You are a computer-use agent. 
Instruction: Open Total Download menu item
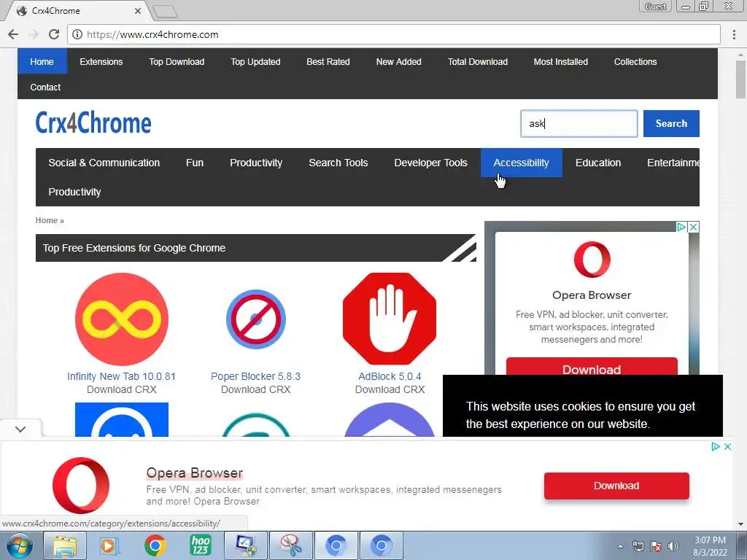pos(478,61)
